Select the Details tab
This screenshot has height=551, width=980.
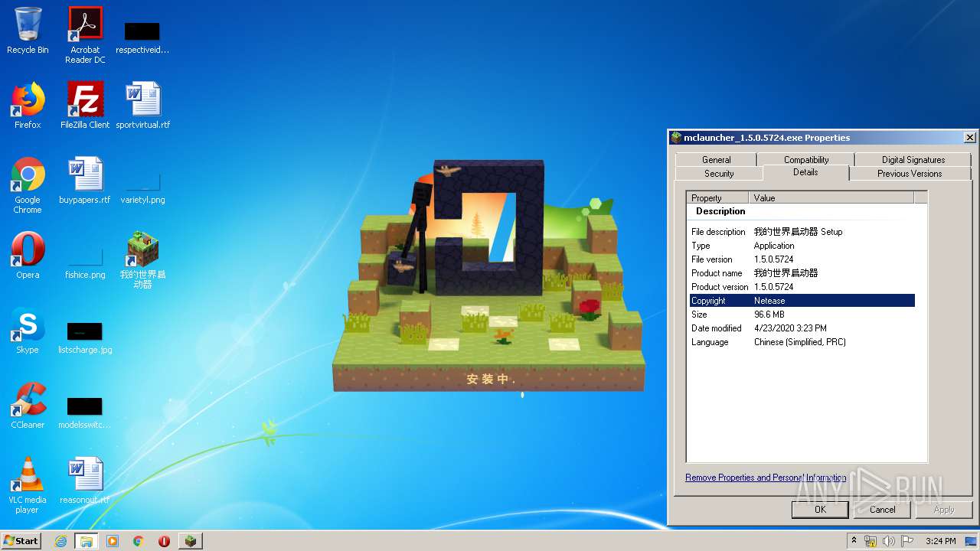click(x=805, y=173)
